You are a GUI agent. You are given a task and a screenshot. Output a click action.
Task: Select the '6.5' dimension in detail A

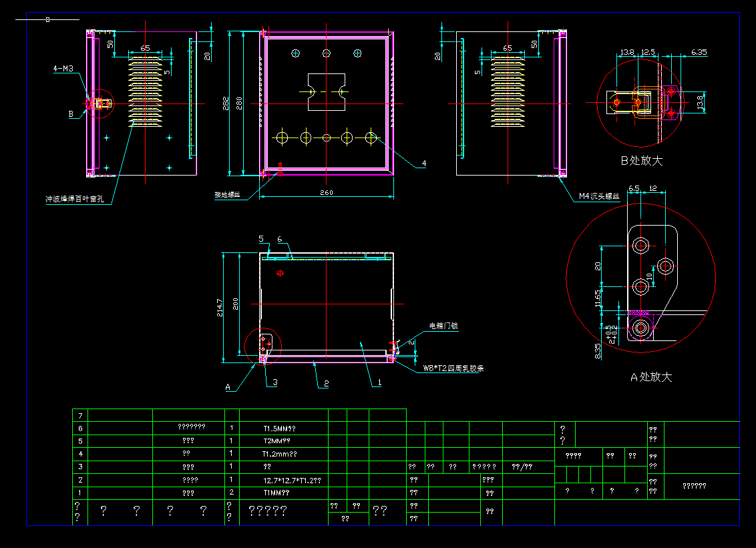634,188
